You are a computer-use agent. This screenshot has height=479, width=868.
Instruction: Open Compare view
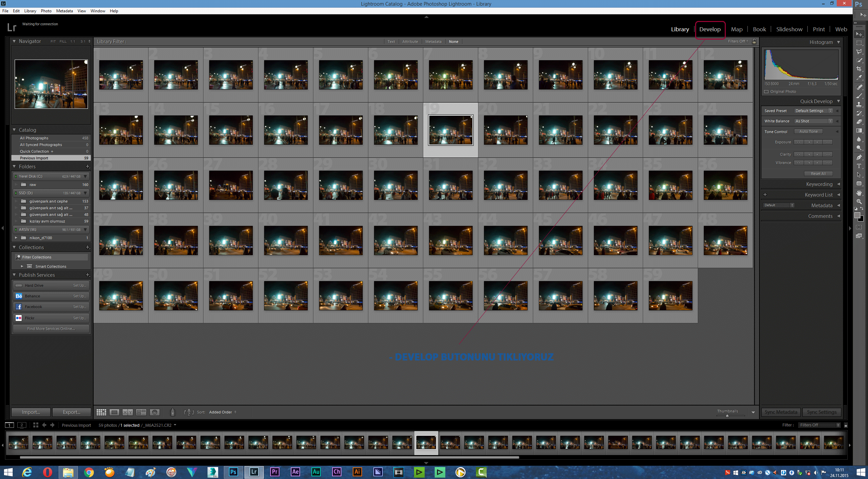128,412
